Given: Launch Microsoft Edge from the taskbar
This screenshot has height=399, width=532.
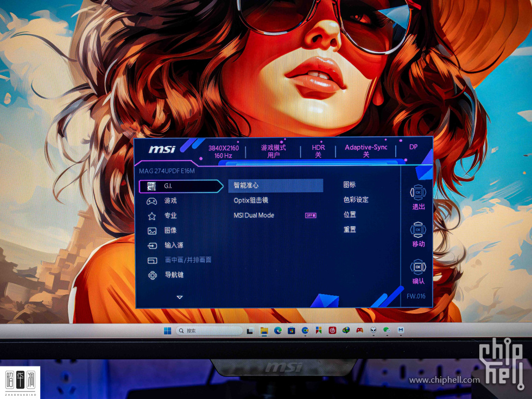Looking at the screenshot, I should click(278, 331).
